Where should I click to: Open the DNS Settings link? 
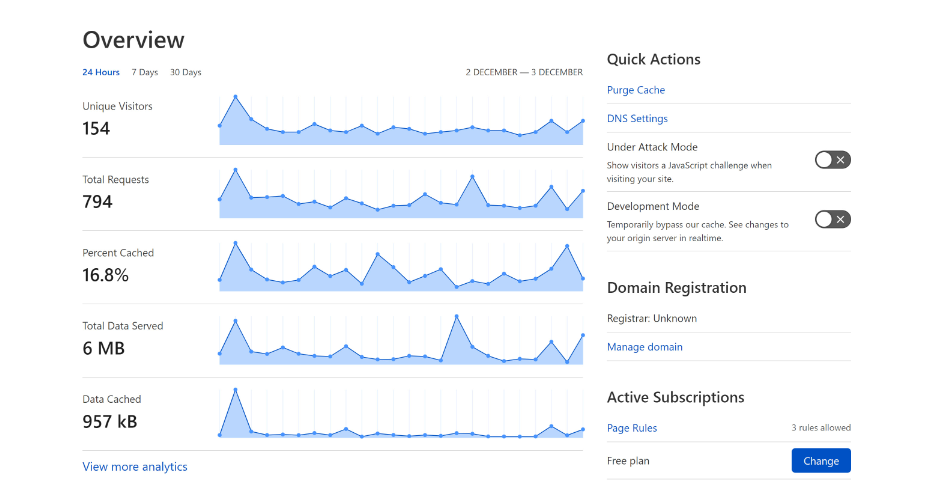click(637, 119)
